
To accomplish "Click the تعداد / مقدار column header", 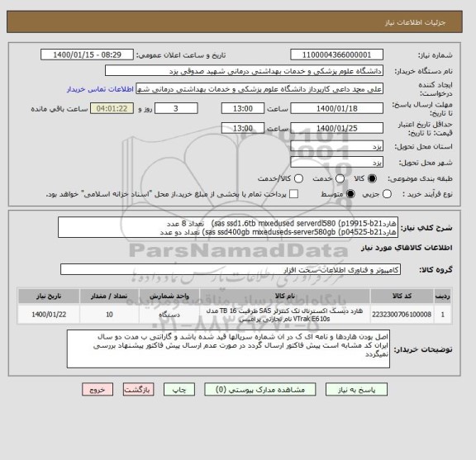I will (109, 296).
